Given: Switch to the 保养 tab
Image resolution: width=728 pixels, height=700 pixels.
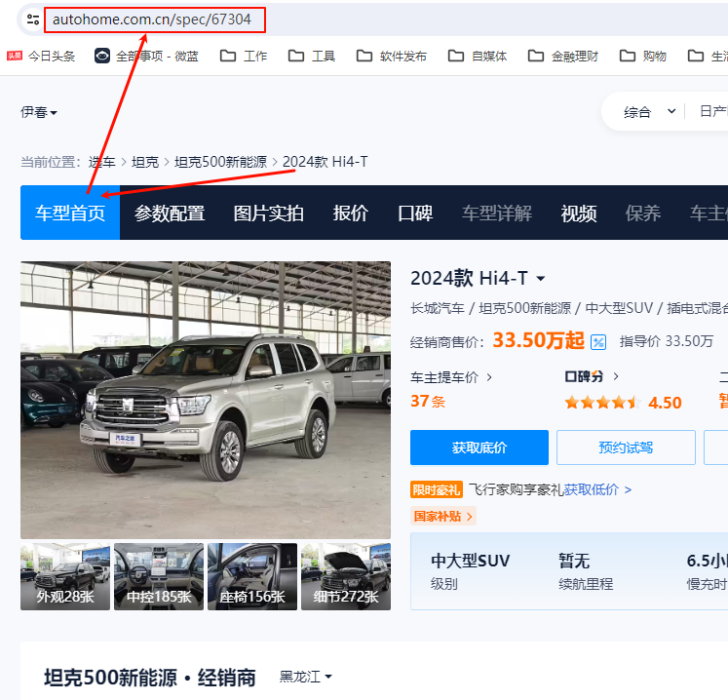Looking at the screenshot, I should point(643,214).
